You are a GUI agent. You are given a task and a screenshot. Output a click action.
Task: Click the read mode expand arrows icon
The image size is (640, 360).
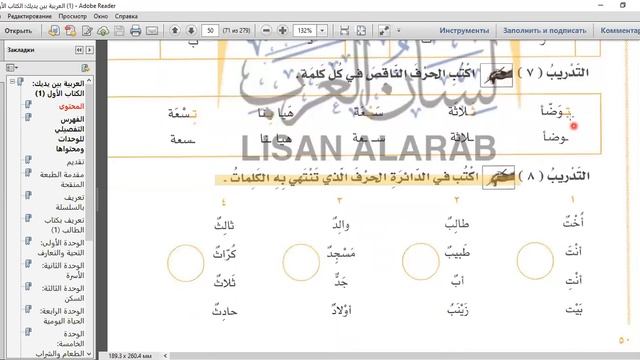(x=384, y=31)
